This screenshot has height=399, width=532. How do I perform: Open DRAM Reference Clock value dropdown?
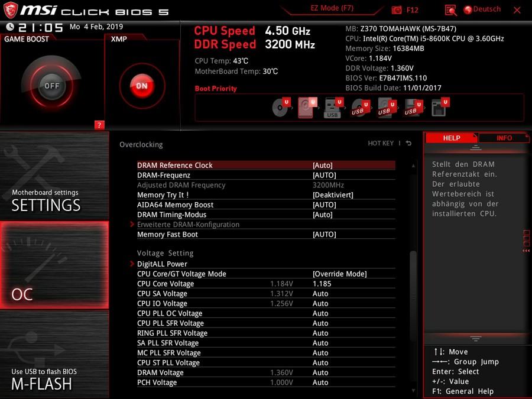pos(322,166)
